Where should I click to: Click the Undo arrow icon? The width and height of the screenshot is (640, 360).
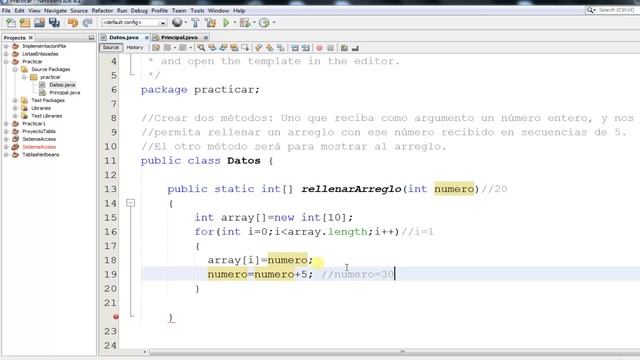73,23
